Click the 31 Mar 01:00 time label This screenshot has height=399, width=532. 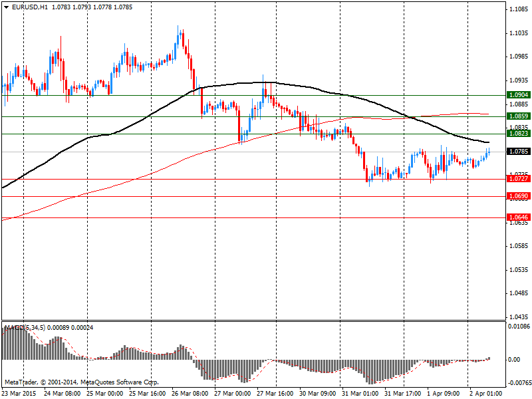(x=360, y=394)
